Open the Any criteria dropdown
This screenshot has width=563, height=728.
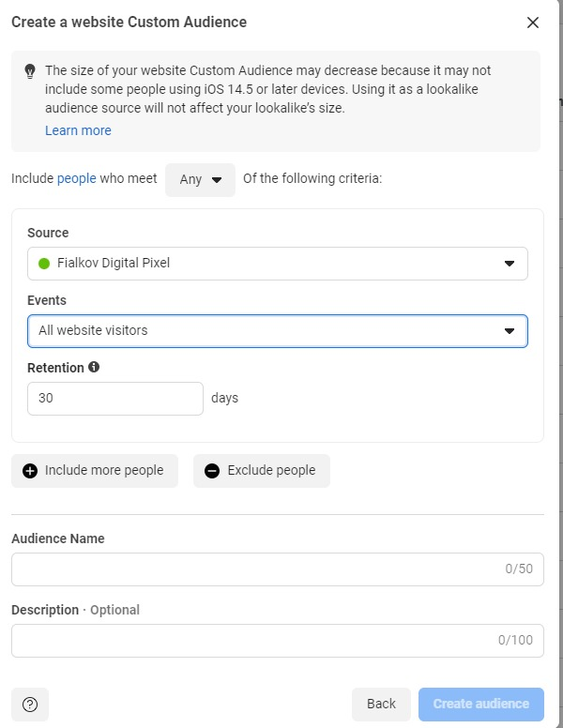[x=200, y=180]
